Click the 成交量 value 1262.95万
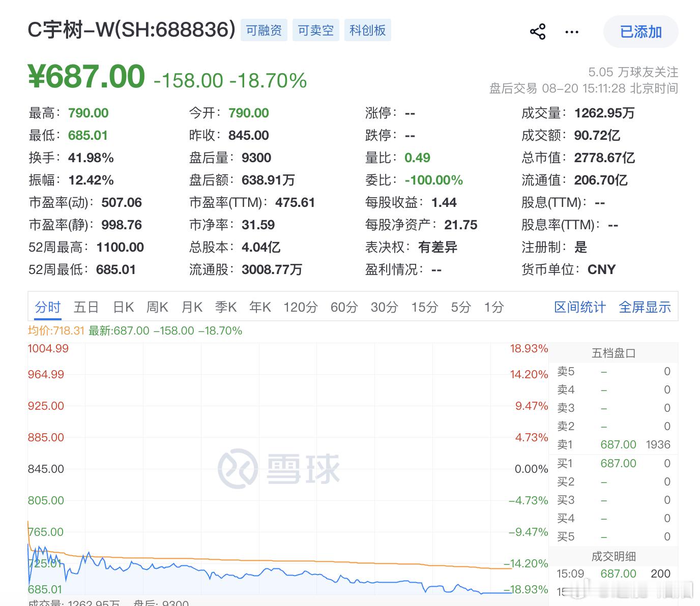Viewport: 700px width, 606px height. pos(604,113)
